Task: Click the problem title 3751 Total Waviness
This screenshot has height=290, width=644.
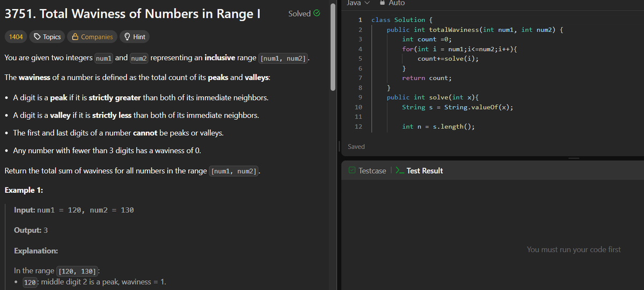Action: coord(133,14)
